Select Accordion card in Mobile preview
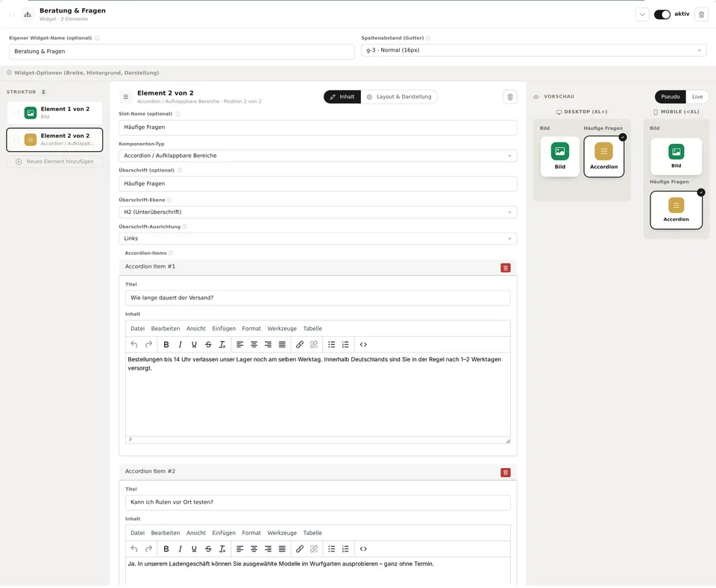Screen dimensions: 716x588 click(676, 210)
